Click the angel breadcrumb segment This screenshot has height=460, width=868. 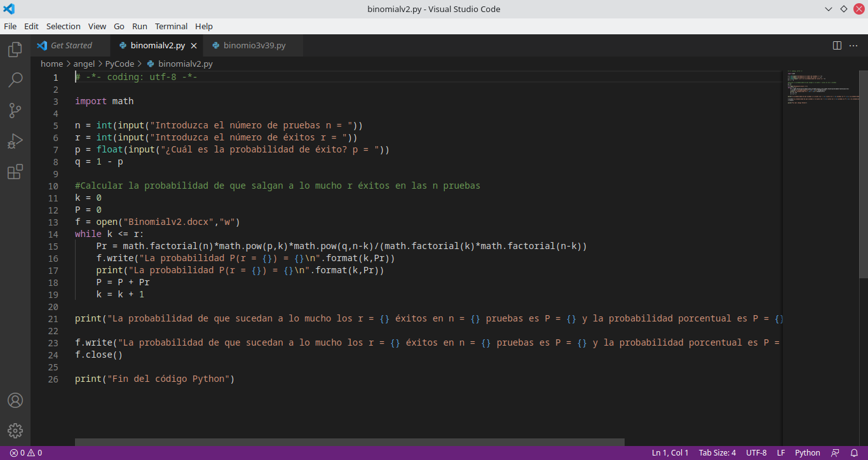coord(84,64)
